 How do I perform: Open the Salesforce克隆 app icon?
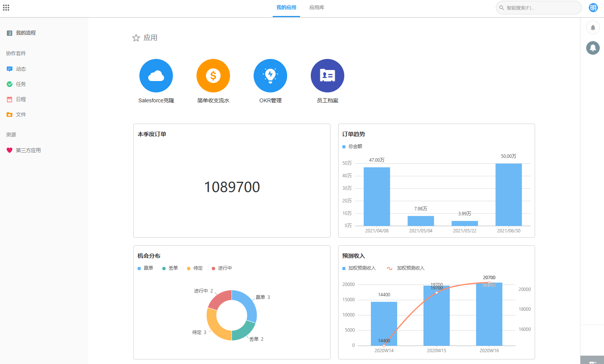[156, 76]
